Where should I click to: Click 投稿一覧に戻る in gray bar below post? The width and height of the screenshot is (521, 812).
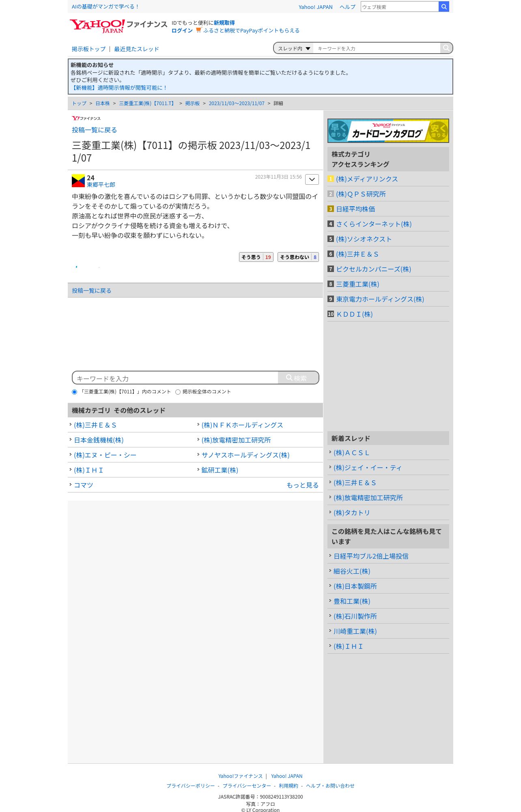[91, 291]
